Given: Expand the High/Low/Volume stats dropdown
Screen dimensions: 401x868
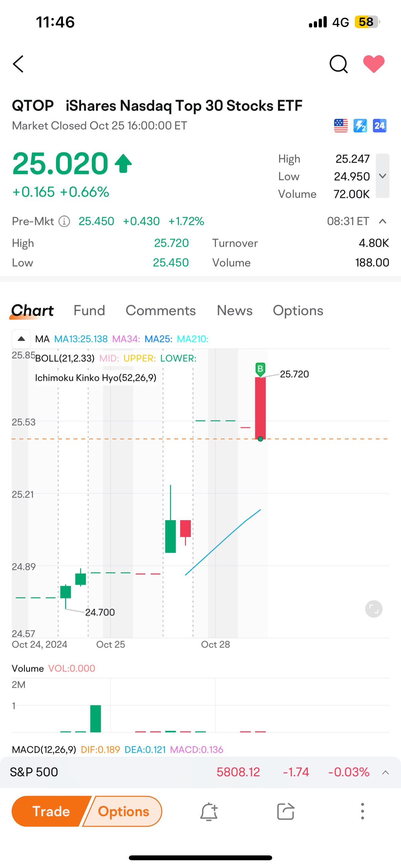Looking at the screenshot, I should [x=383, y=176].
